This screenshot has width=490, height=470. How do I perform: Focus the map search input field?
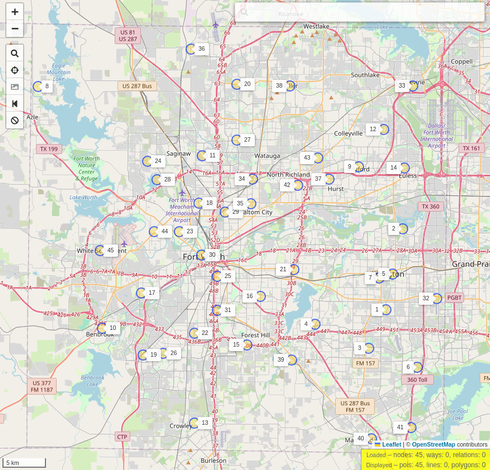click(359, 13)
